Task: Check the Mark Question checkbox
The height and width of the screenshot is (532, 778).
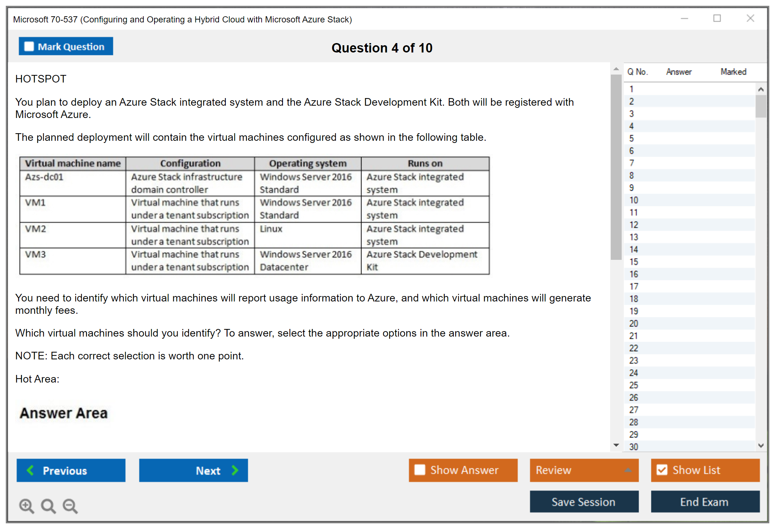Action: (29, 46)
